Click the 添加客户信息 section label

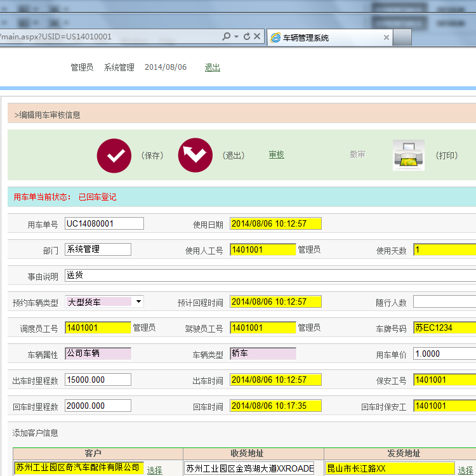point(35,433)
